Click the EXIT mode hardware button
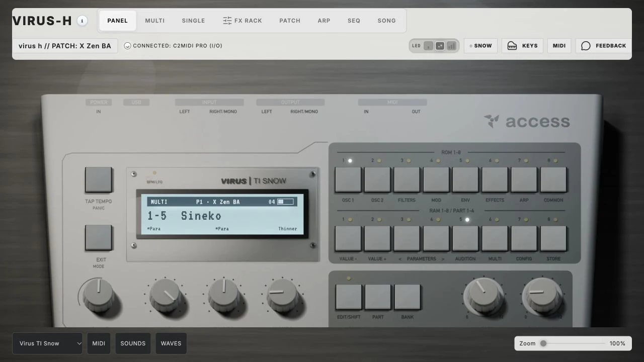 [x=98, y=238]
